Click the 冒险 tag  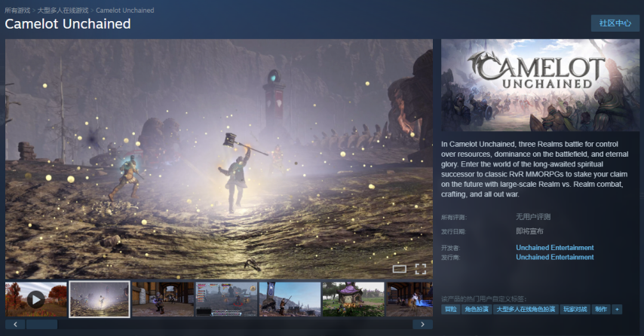pos(450,310)
